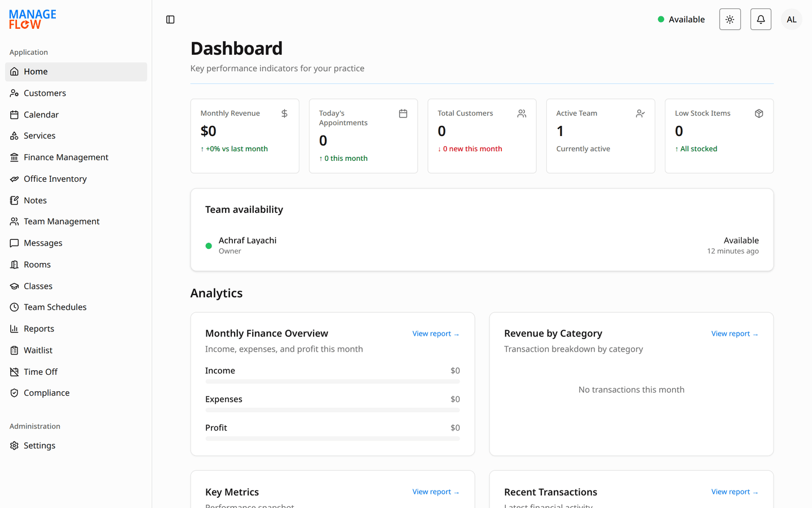Click the Team availability heading
Viewport: 812px width, 508px height.
coord(244,209)
